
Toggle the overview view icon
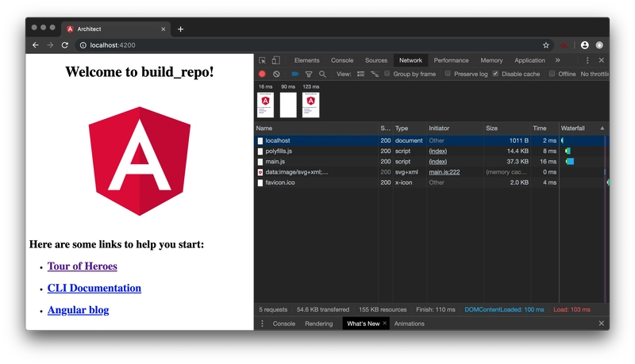pyautogui.click(x=375, y=74)
